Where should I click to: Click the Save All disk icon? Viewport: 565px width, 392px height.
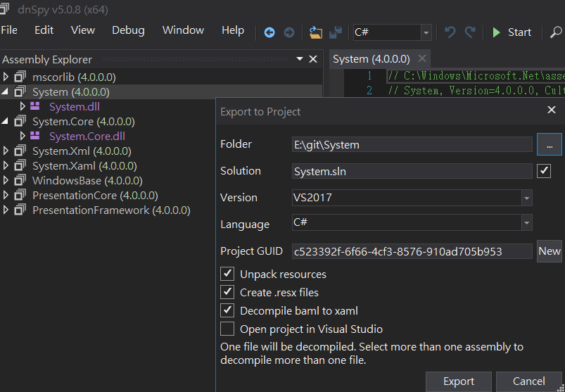[336, 32]
